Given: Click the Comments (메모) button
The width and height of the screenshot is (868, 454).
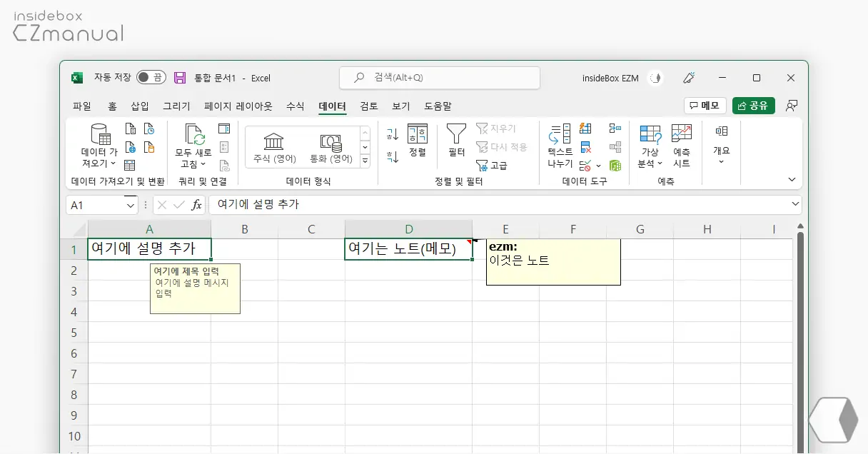Looking at the screenshot, I should [705, 106].
